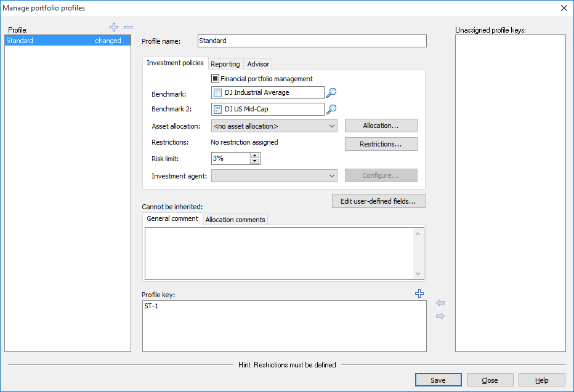Increase Risk limit with up arrow
This screenshot has width=574, height=392.
pyautogui.click(x=255, y=155)
